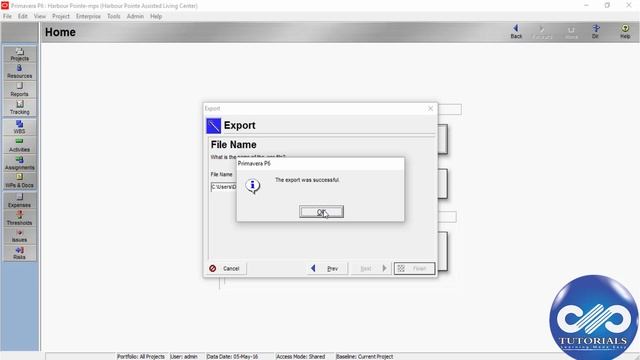Open the Admin menu
This screenshot has height=360, width=640.
point(135,16)
